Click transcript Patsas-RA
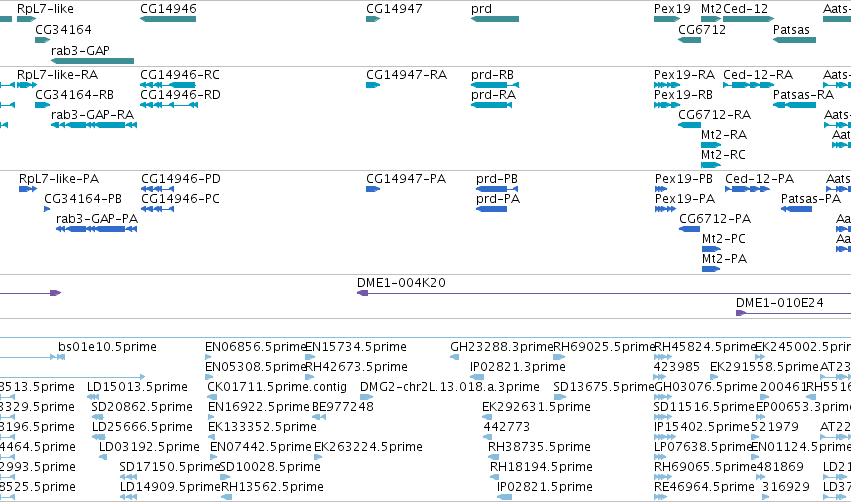Viewport: 851px width, 502px height. pyautogui.click(x=794, y=105)
